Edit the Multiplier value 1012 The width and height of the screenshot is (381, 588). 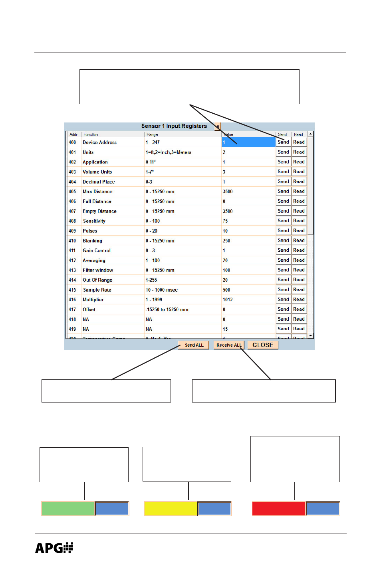(x=248, y=300)
